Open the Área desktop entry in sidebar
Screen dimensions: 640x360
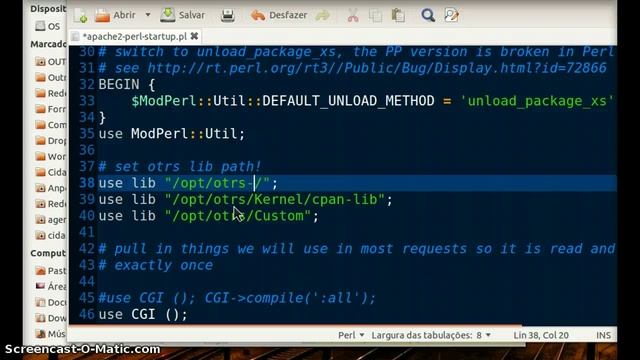(51, 286)
